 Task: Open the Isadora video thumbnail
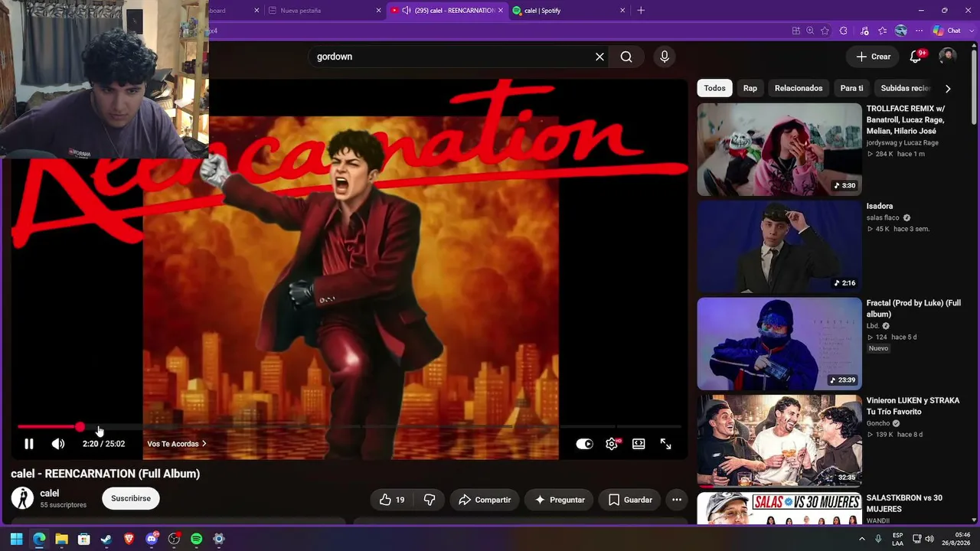click(779, 246)
